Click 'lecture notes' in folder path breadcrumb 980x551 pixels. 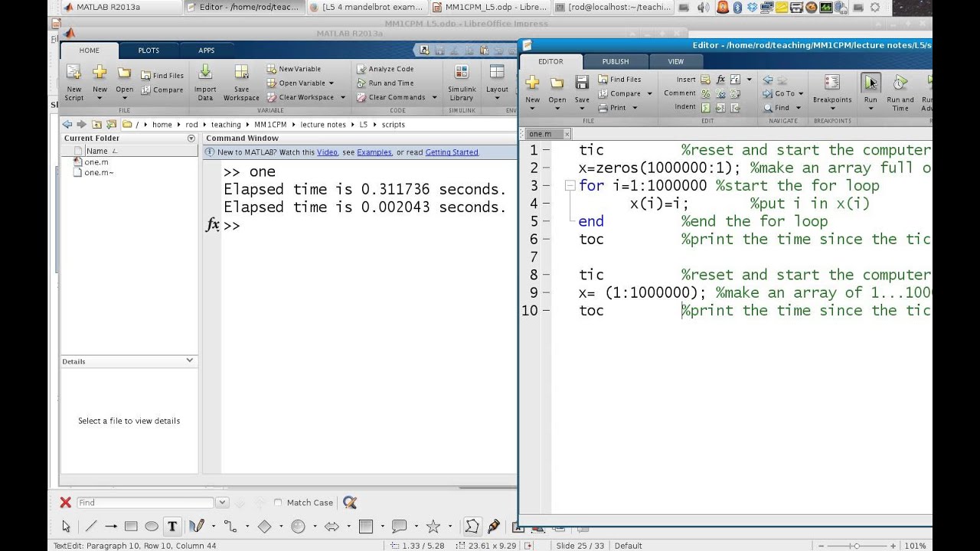(x=323, y=124)
